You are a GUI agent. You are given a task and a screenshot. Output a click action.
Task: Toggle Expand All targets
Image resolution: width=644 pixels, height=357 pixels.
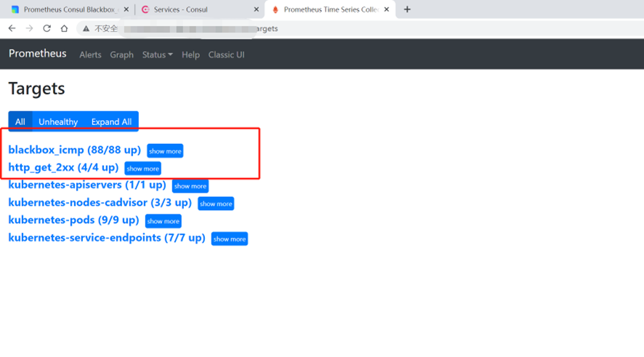pos(111,121)
